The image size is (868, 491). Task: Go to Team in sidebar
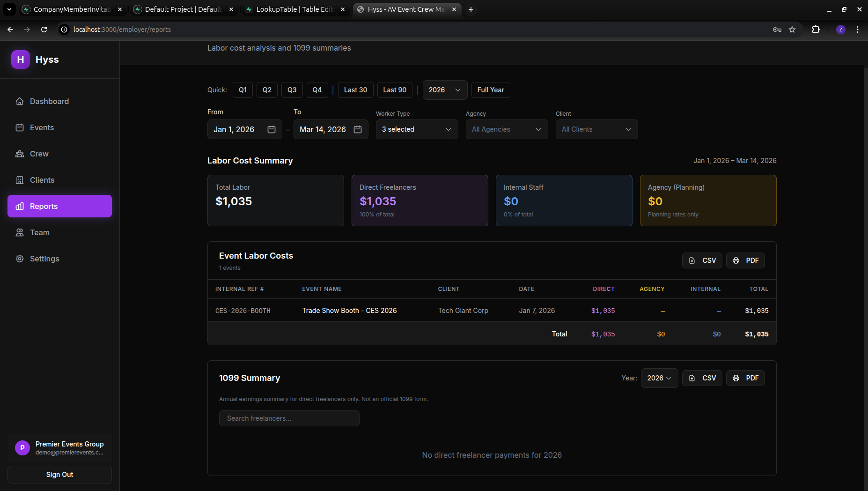point(59,232)
